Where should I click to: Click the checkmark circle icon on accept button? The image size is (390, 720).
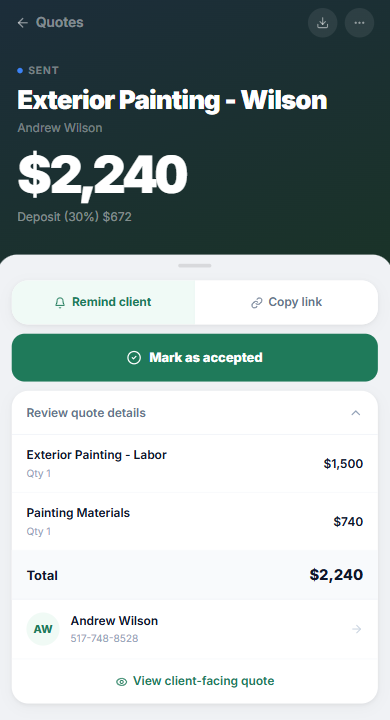click(x=134, y=358)
